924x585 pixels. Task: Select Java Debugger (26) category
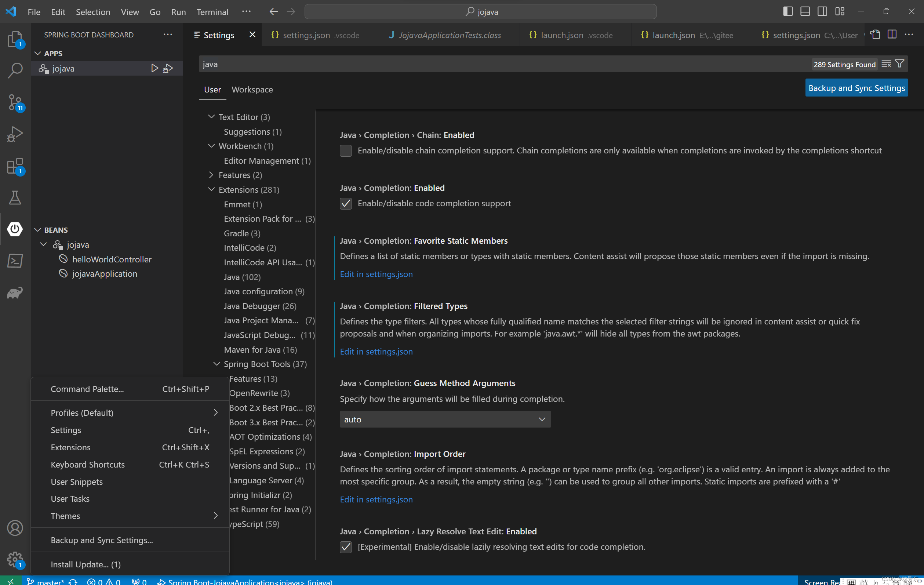260,306
